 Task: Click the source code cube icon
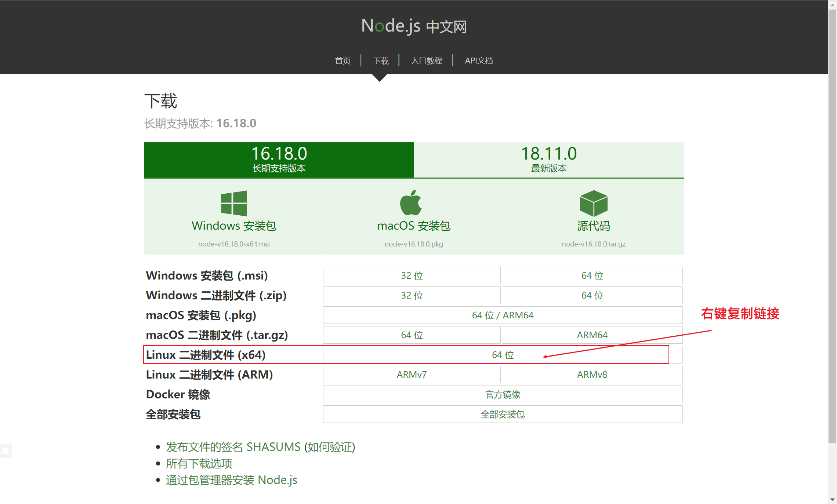pos(593,203)
